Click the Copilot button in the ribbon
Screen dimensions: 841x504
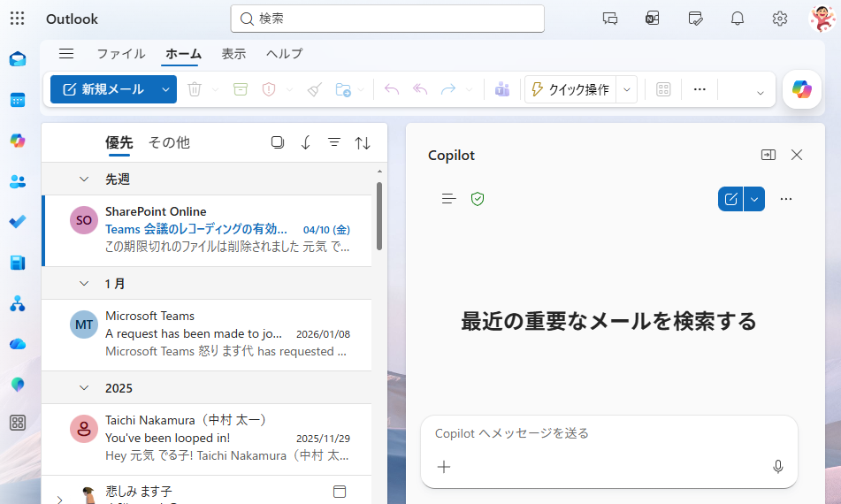802,89
